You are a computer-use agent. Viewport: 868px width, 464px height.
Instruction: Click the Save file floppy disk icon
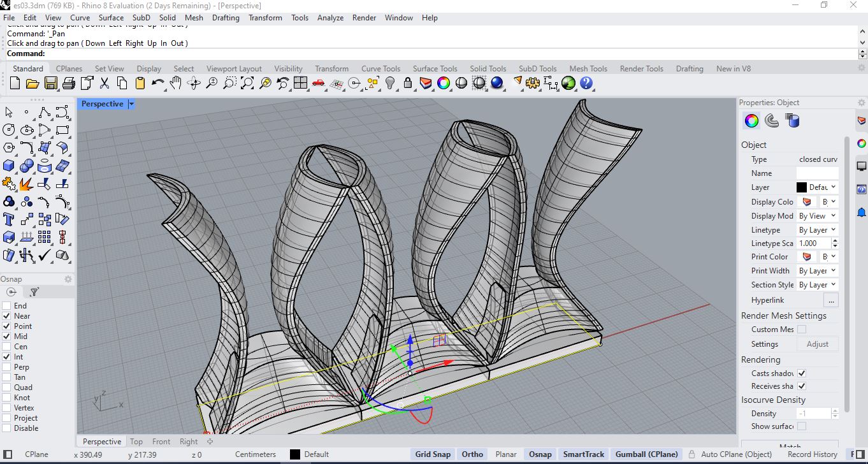[50, 83]
